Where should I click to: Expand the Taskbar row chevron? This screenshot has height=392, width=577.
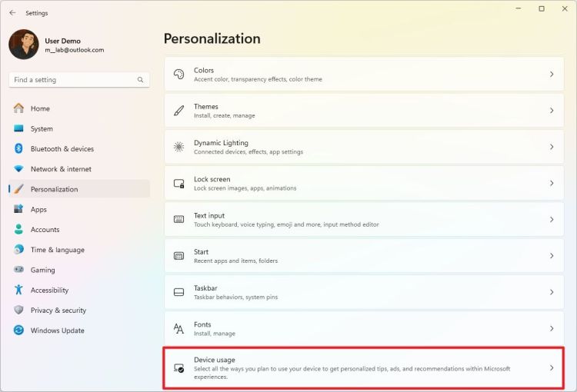point(552,292)
